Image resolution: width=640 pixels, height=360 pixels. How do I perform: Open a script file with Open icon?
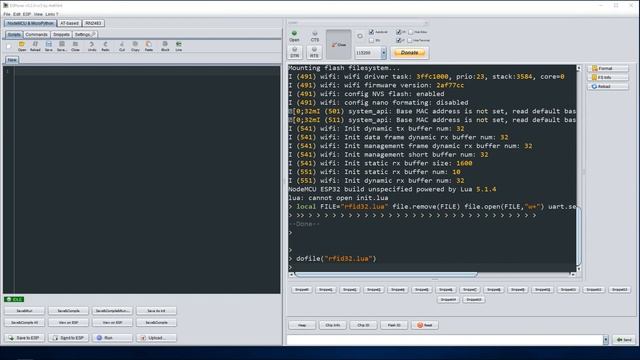coord(22,46)
